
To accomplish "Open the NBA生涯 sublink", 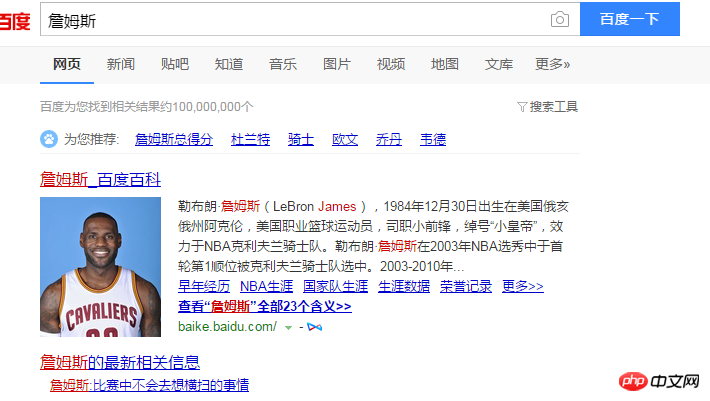I will [x=267, y=286].
